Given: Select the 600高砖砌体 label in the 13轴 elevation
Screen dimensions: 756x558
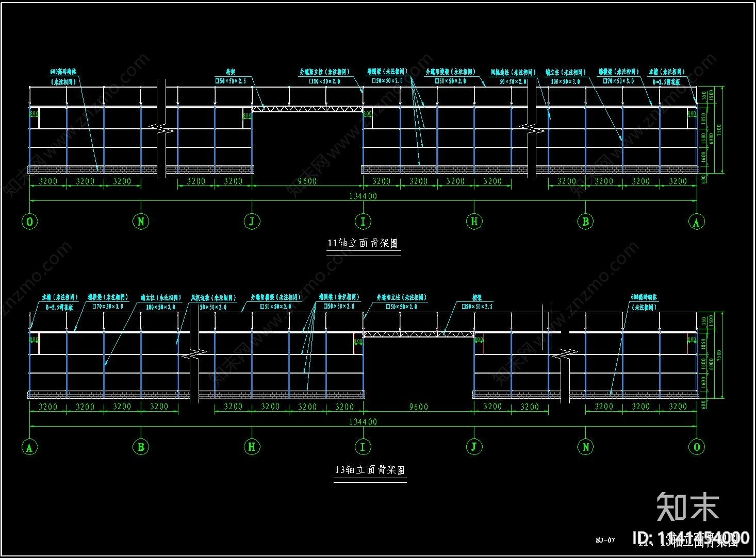Looking at the screenshot, I should tap(644, 297).
